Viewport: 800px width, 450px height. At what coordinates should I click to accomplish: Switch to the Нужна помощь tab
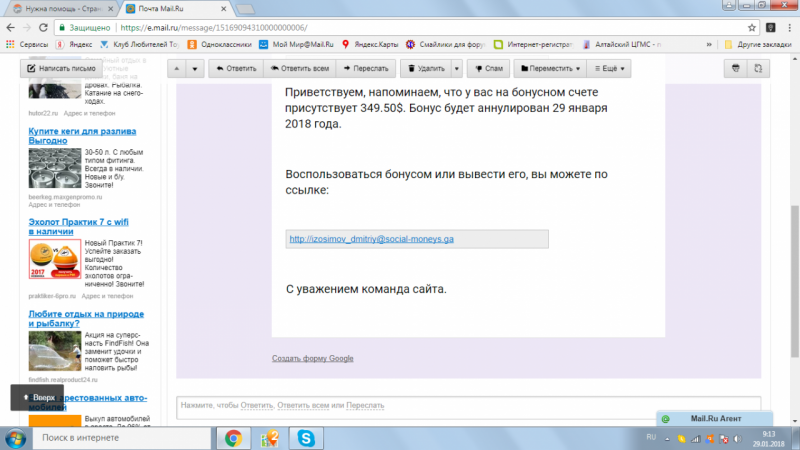tap(62, 9)
